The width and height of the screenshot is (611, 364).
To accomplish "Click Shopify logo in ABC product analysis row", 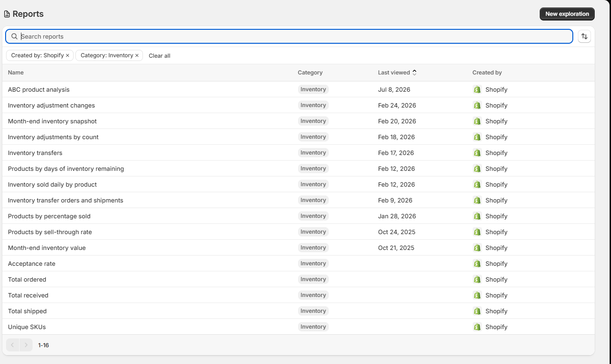I will click(477, 89).
